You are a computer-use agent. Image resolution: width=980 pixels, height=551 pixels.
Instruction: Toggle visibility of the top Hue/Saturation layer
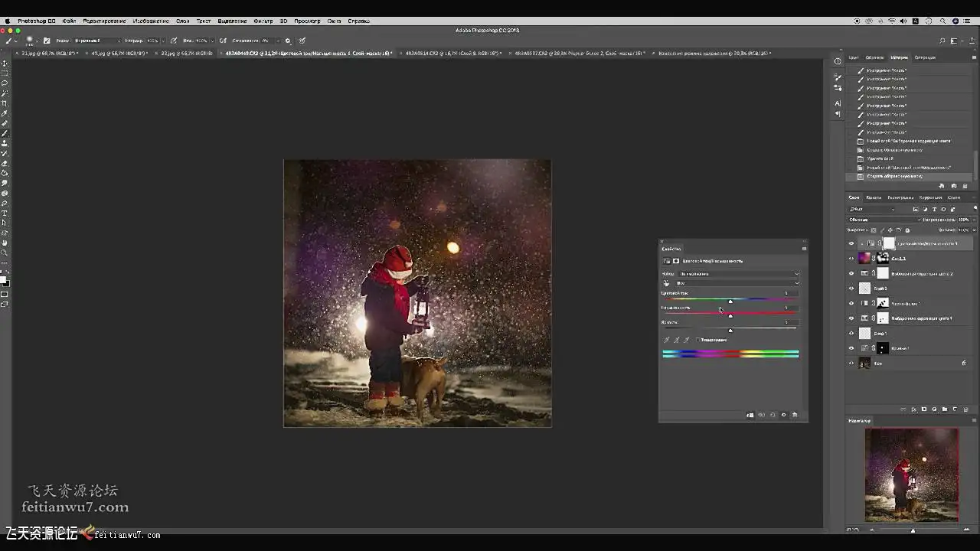851,243
